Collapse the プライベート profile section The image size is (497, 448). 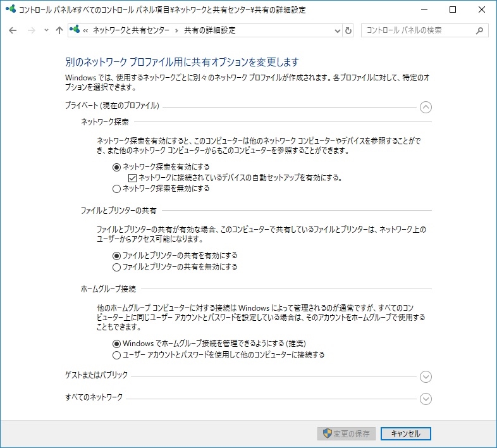point(426,107)
